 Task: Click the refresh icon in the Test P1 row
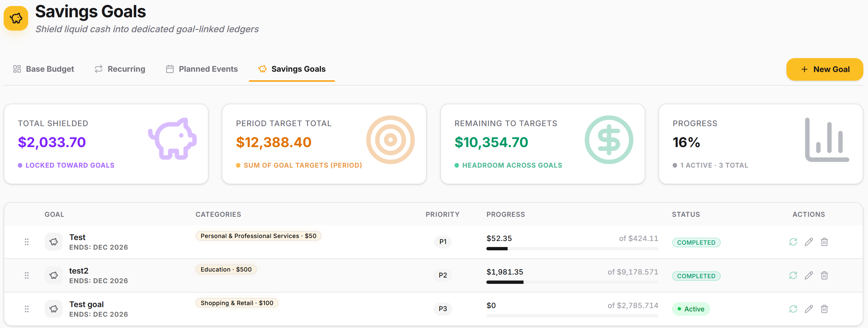[x=793, y=242]
